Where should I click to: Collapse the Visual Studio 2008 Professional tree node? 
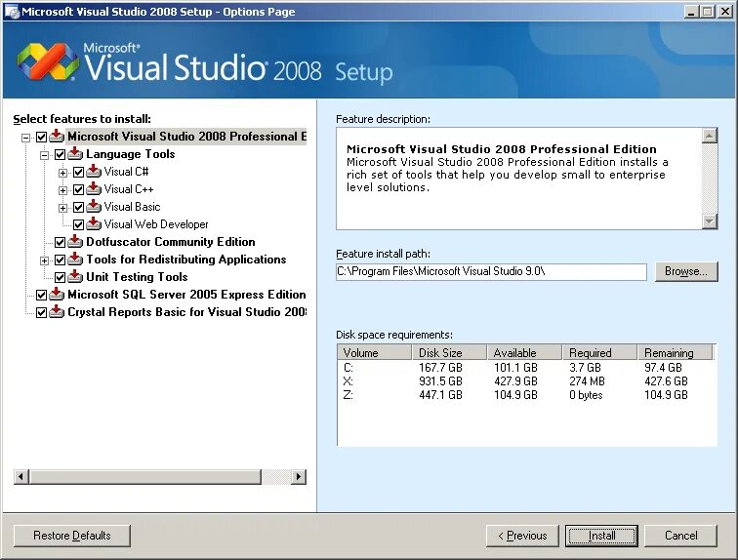26,138
